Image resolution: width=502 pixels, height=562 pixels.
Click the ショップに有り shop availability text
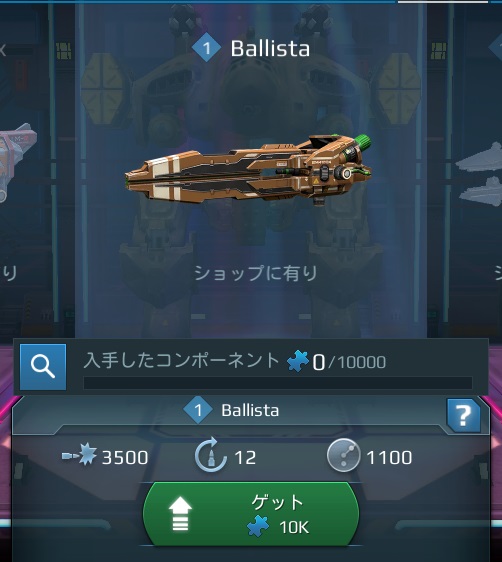point(255,273)
